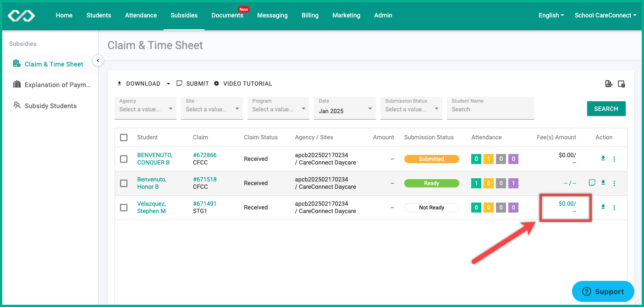
Task: Click the Not Ready status badge
Action: pos(431,208)
